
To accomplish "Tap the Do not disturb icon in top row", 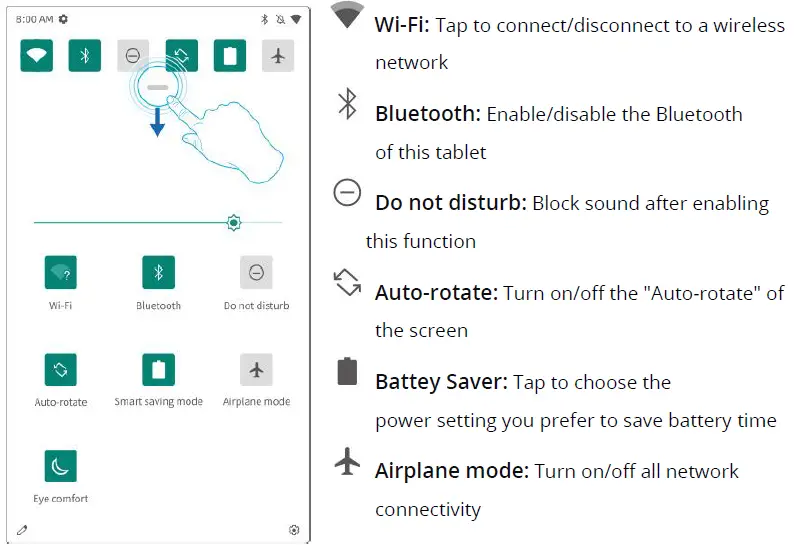I will pos(133,56).
